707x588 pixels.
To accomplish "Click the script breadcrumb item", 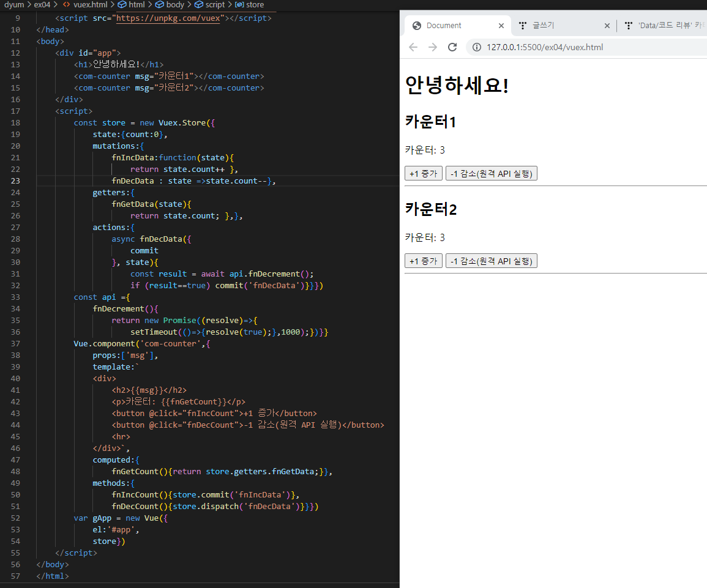I will 215,4.
